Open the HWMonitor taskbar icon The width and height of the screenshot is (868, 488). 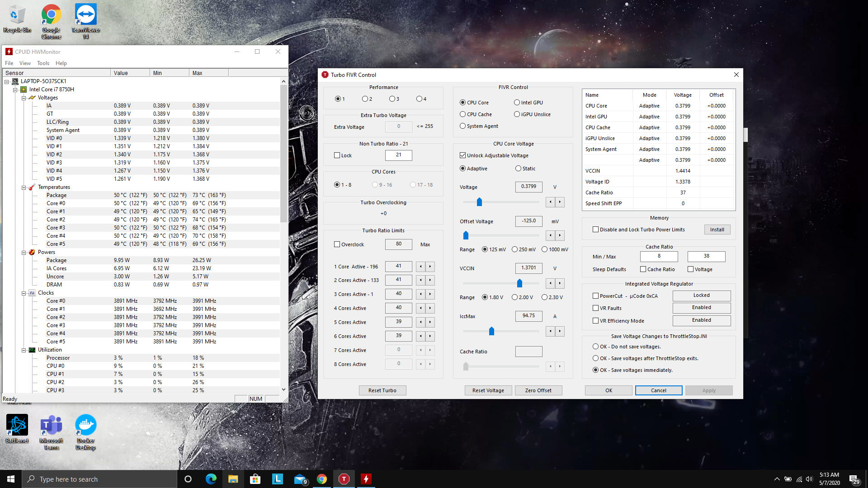click(366, 479)
